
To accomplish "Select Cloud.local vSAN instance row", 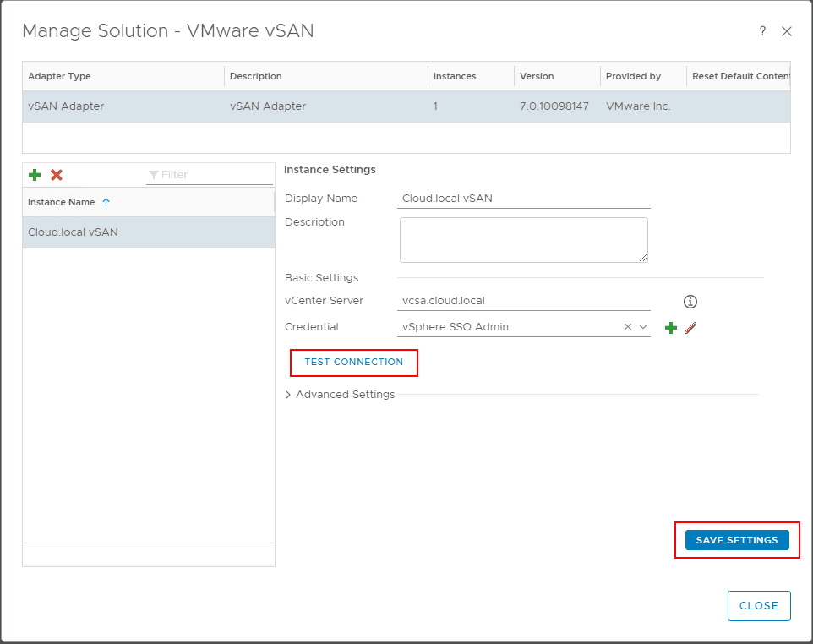I will pyautogui.click(x=148, y=232).
